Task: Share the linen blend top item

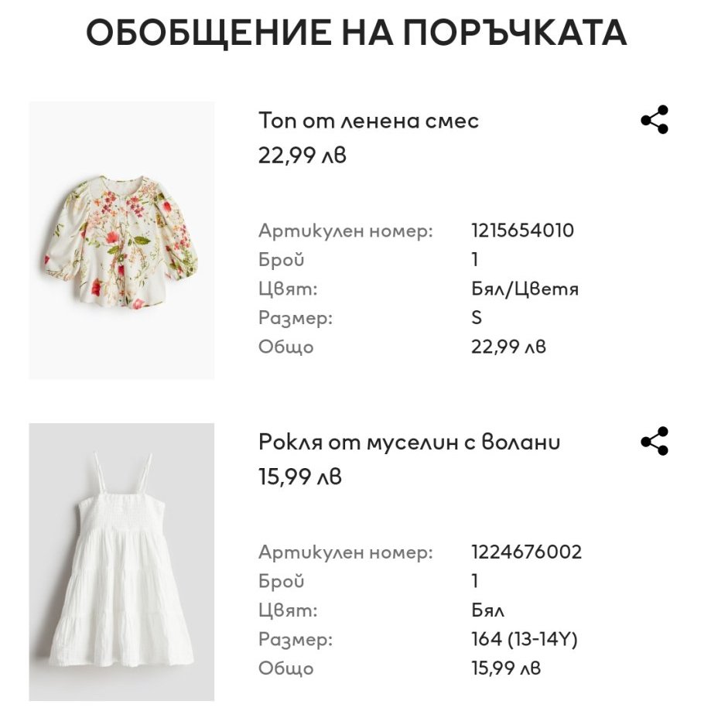Action: pos(654,120)
